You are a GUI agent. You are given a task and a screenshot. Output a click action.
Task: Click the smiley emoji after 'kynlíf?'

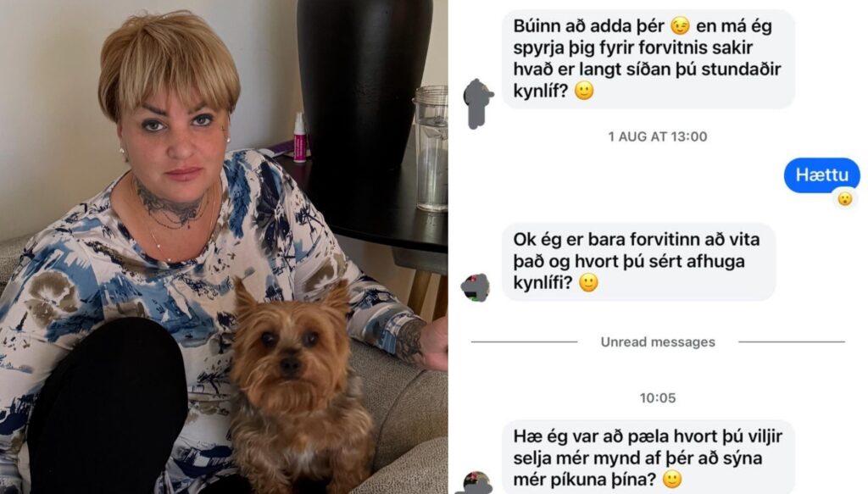point(584,90)
